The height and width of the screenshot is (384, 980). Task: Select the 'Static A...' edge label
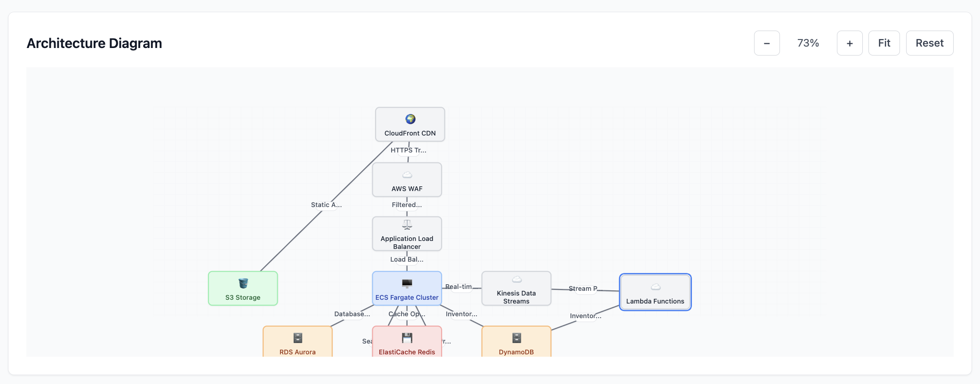(x=326, y=205)
